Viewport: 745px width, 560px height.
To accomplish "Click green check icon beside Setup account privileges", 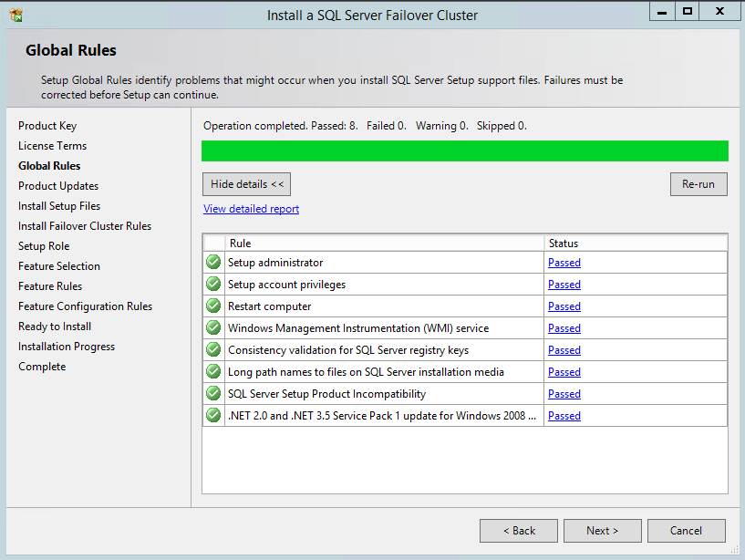I will 213,285.
